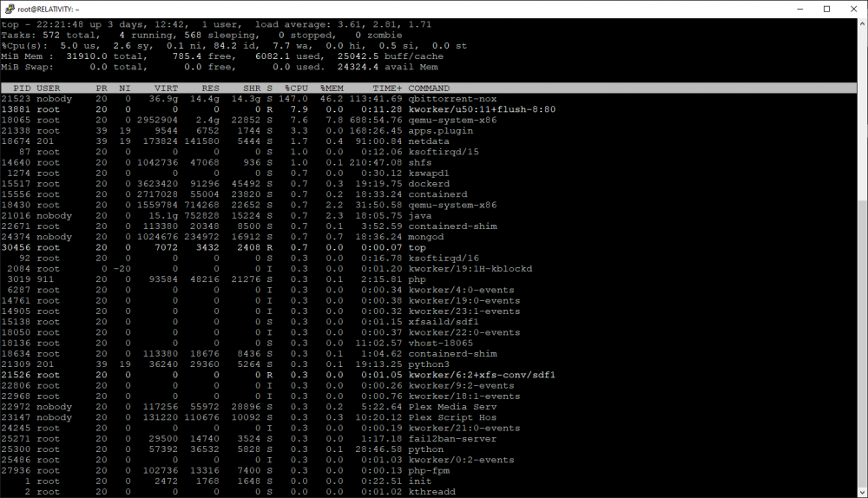The width and height of the screenshot is (868, 498).
Task: Click the kthreadd process name
Action: [x=431, y=492]
